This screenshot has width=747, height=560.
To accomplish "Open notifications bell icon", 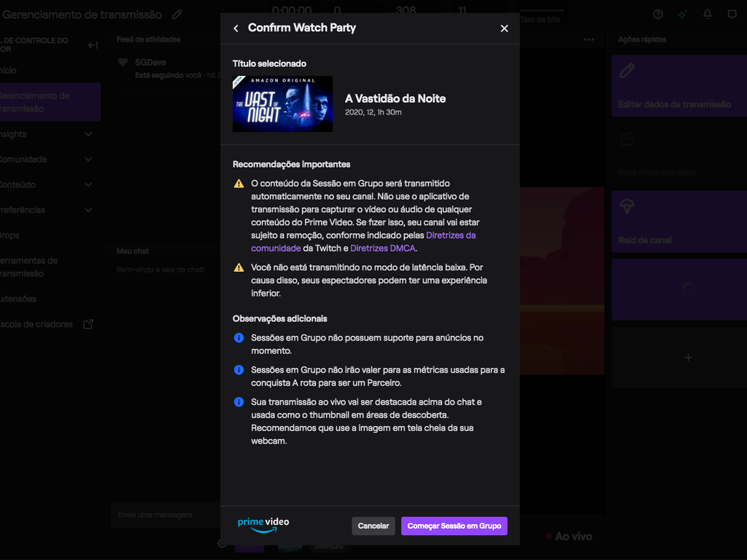I will coord(708,15).
